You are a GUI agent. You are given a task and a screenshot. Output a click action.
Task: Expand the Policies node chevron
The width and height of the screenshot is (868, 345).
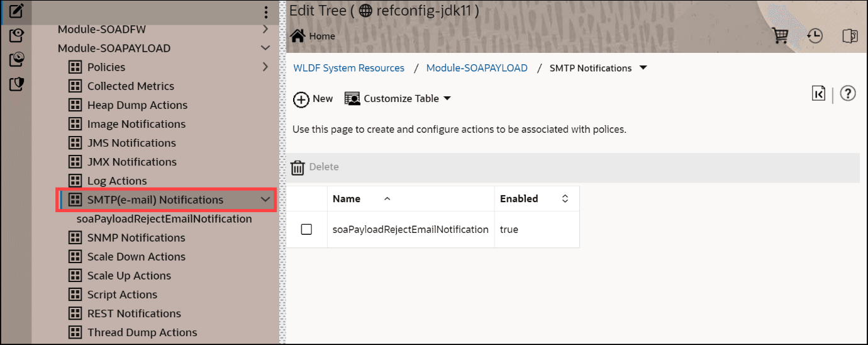[265, 67]
